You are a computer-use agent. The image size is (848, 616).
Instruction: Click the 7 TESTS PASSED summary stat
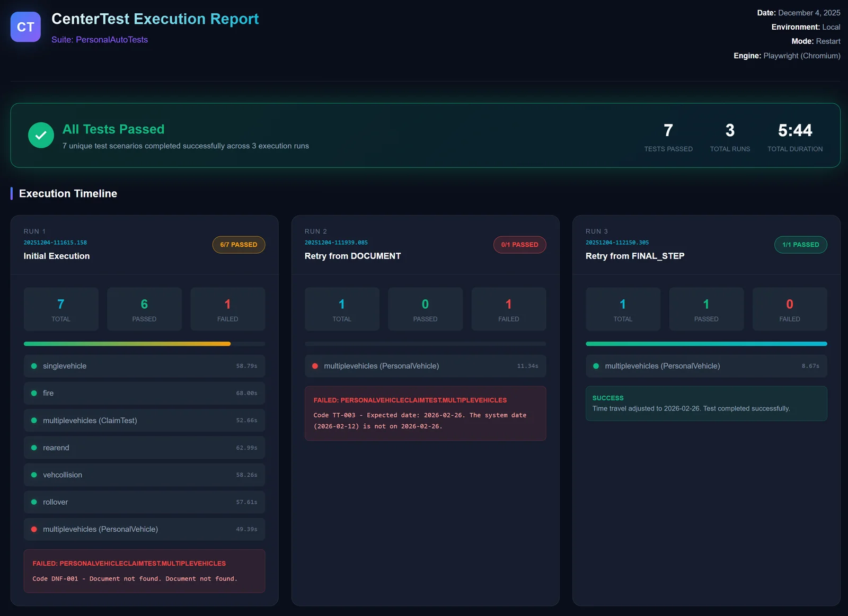tap(668, 137)
